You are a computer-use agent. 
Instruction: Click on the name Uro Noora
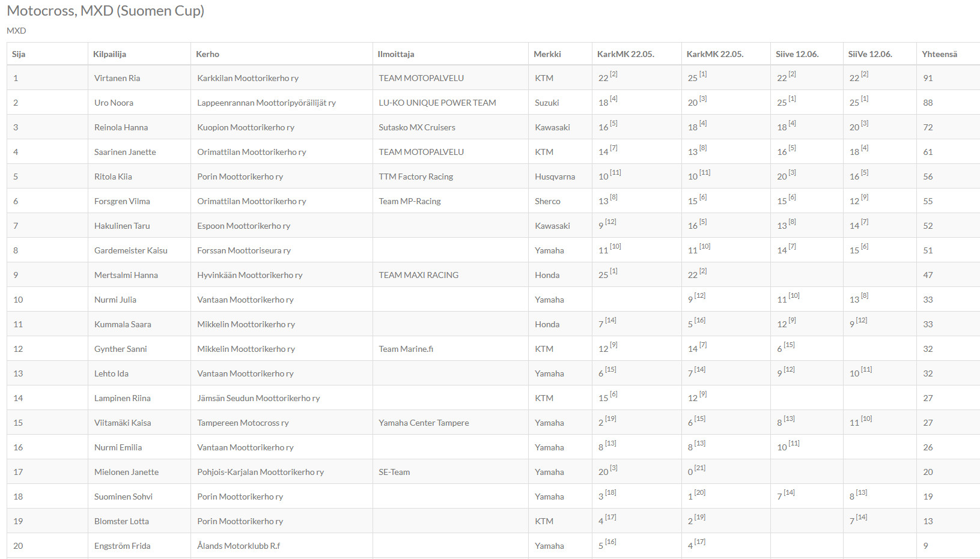pyautogui.click(x=114, y=103)
